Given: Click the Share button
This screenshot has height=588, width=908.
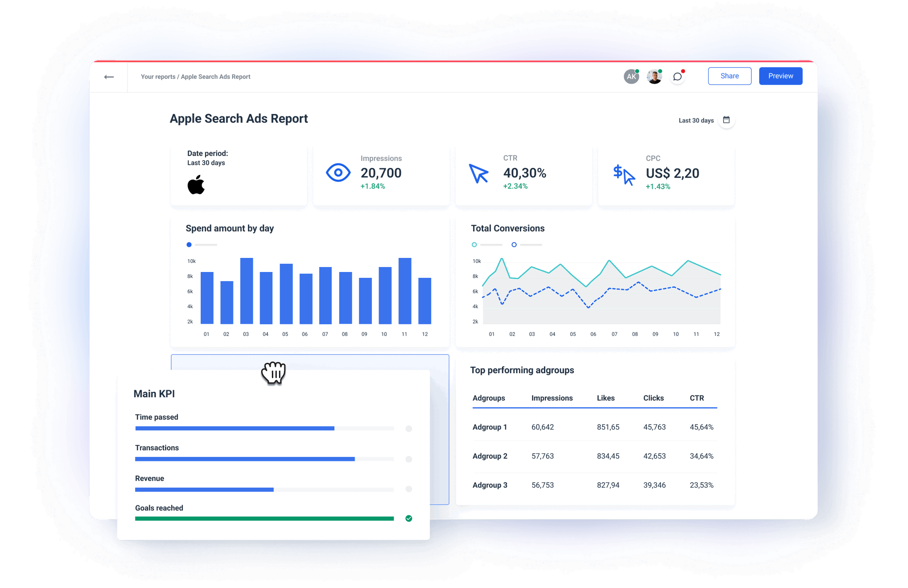Looking at the screenshot, I should 730,76.
